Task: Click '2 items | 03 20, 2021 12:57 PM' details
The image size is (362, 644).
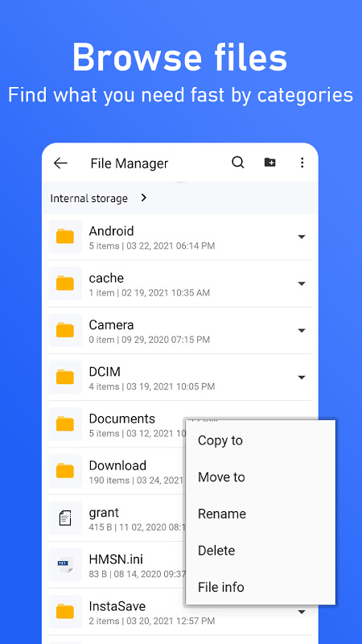Action: pyautogui.click(x=152, y=621)
